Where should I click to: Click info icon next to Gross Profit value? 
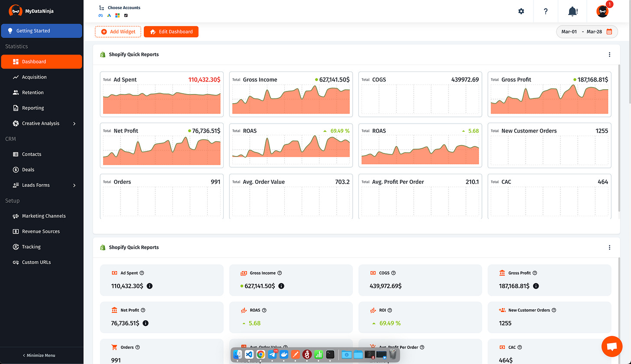pyautogui.click(x=536, y=286)
